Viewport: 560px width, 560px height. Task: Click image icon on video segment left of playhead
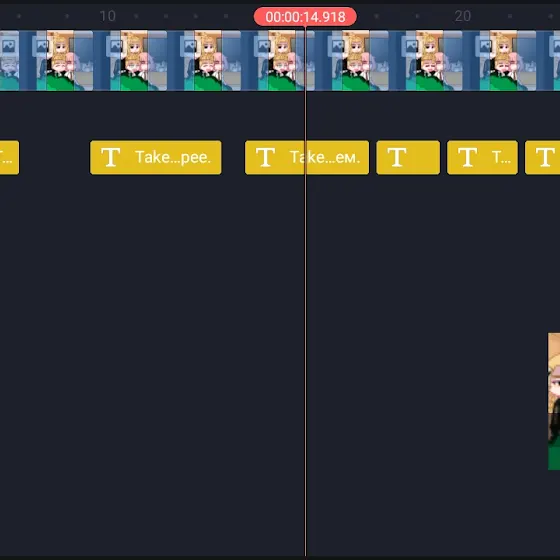click(x=263, y=46)
